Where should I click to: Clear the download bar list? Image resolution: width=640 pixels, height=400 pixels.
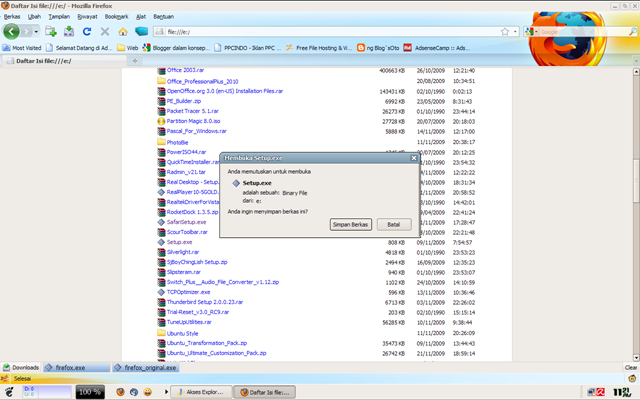pyautogui.click(x=631, y=367)
